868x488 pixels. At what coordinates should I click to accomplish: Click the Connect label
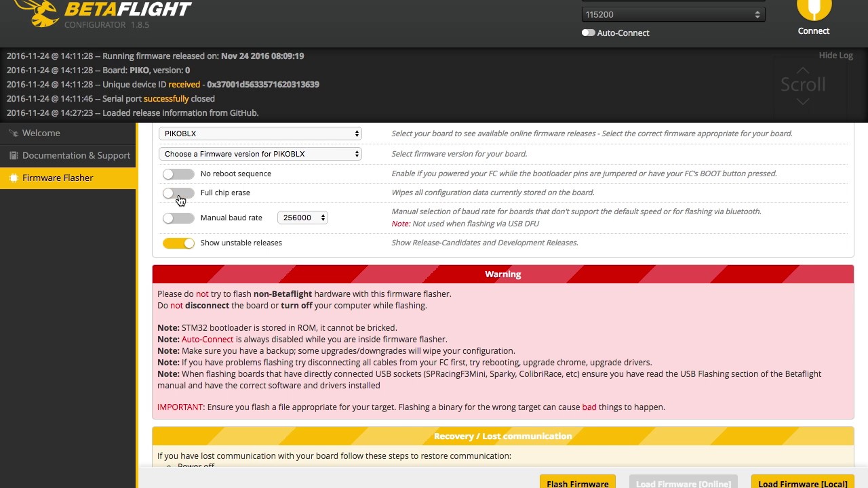[814, 31]
